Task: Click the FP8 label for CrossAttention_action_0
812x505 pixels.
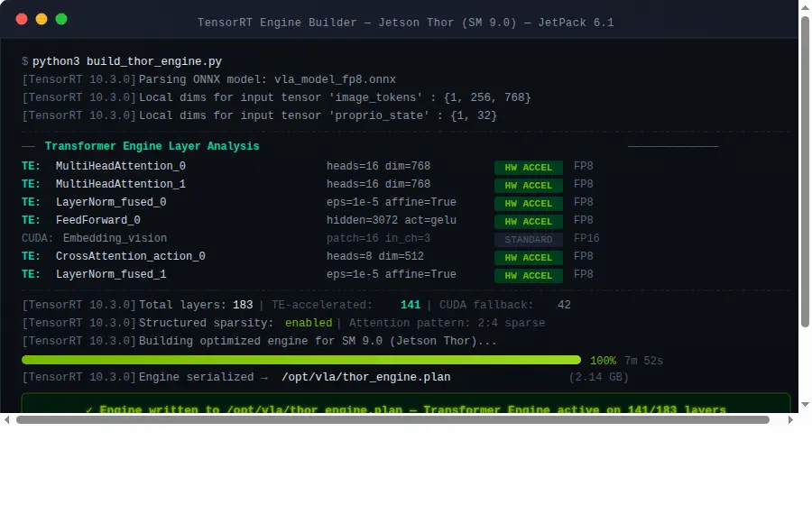Action: pyautogui.click(x=584, y=257)
